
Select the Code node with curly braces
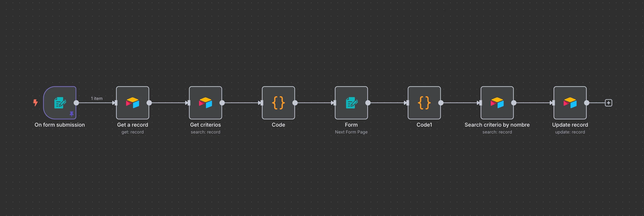pos(279,103)
